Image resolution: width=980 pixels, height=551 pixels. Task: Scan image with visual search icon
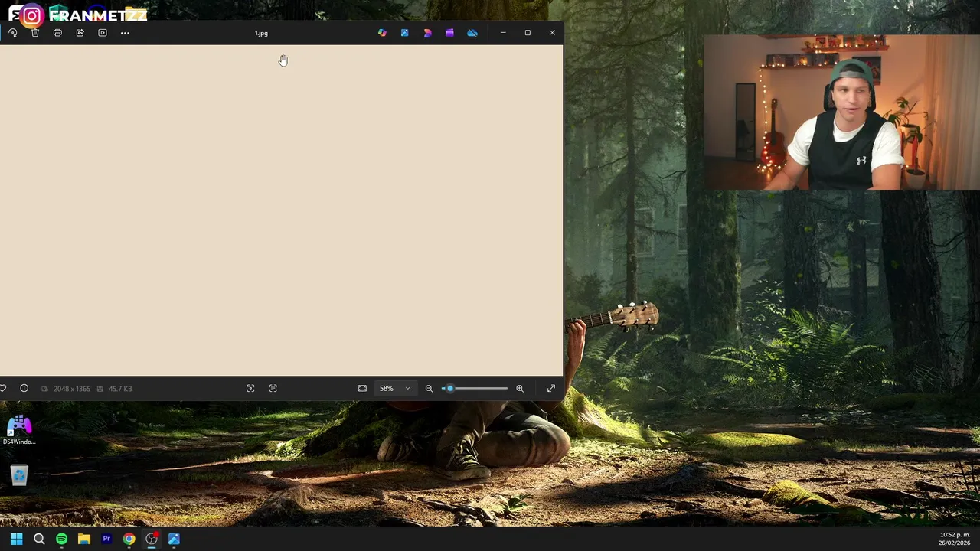(x=250, y=389)
